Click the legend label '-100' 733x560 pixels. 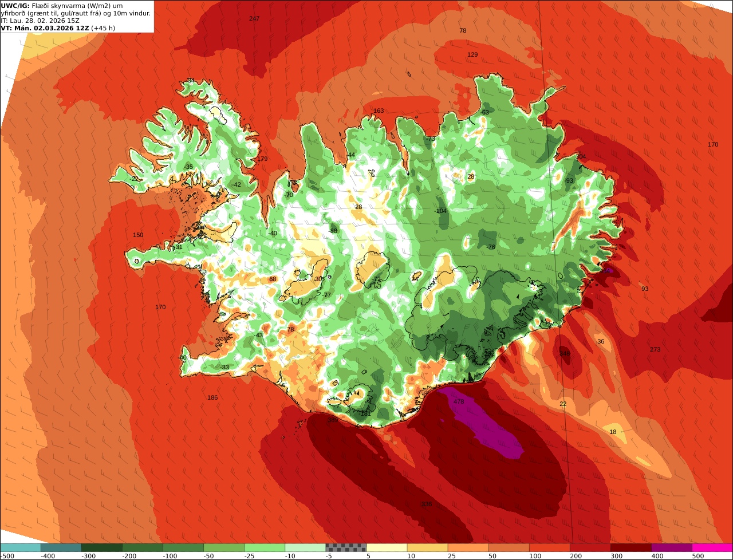170,555
